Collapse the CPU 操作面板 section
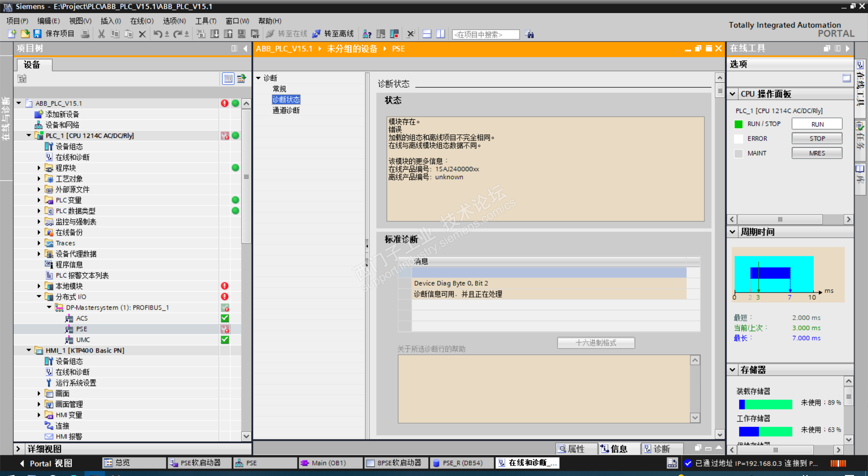 (x=733, y=94)
